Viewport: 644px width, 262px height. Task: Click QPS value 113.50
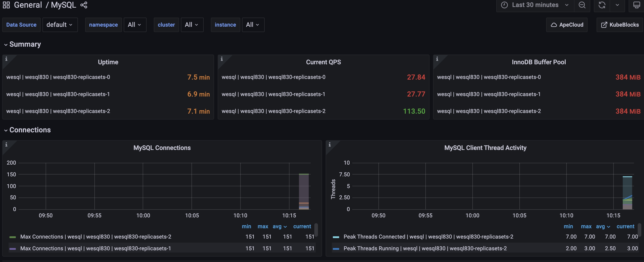click(414, 111)
